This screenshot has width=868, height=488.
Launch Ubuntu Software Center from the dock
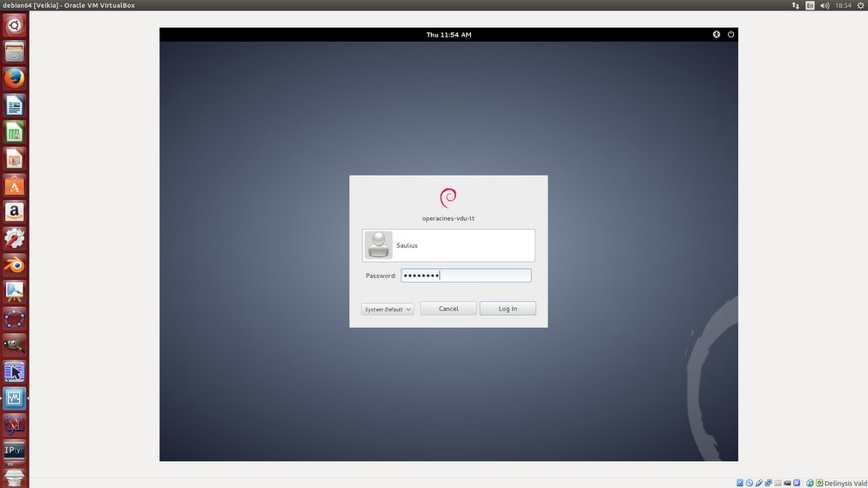pos(14,185)
